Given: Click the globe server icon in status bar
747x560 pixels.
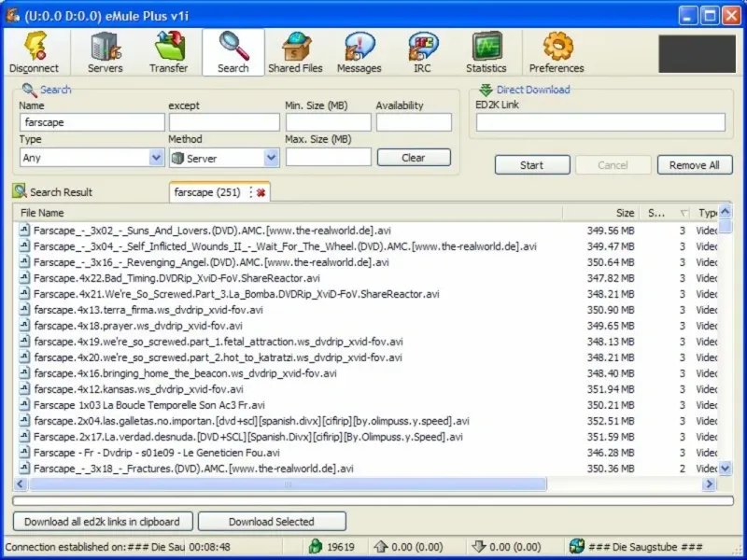Looking at the screenshot, I should pos(577,547).
